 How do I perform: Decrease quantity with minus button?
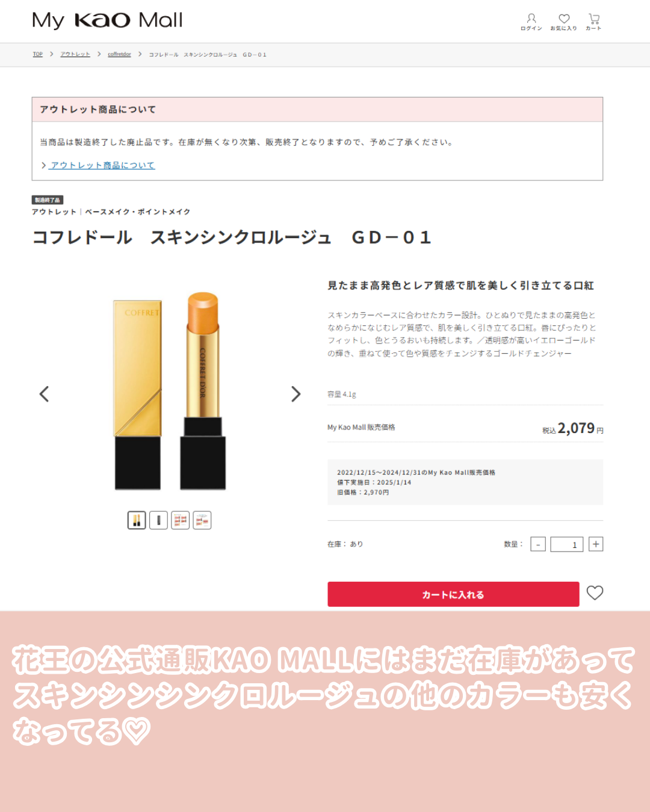pyautogui.click(x=538, y=544)
